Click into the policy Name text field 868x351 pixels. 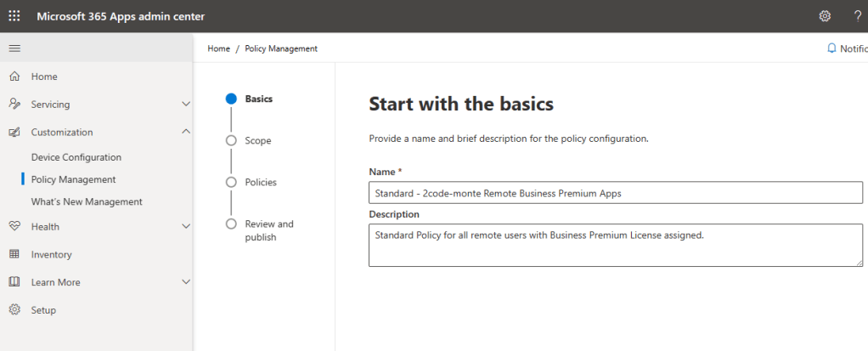click(615, 193)
